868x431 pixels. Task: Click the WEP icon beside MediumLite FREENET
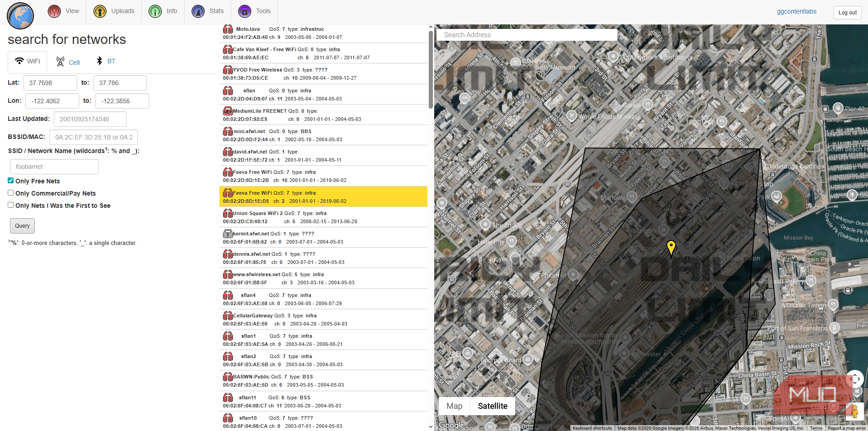(228, 111)
